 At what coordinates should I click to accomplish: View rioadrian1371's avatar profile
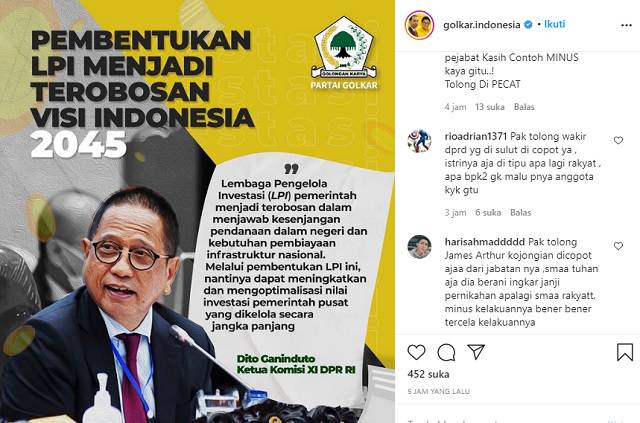(x=419, y=141)
